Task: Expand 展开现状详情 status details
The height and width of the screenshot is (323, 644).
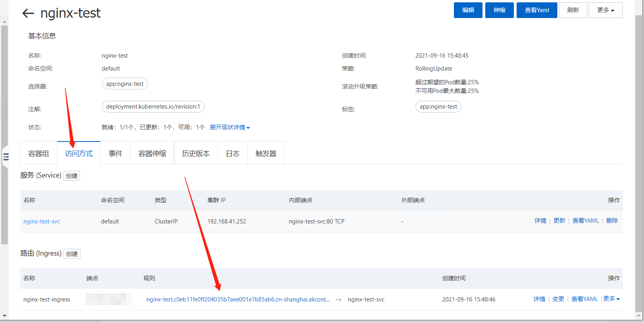Action: tap(230, 127)
